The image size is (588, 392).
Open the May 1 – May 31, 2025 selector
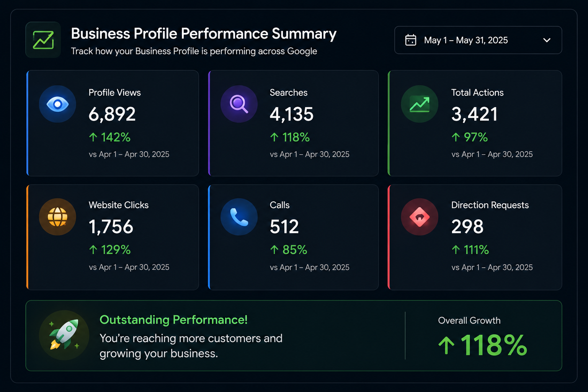click(x=478, y=40)
